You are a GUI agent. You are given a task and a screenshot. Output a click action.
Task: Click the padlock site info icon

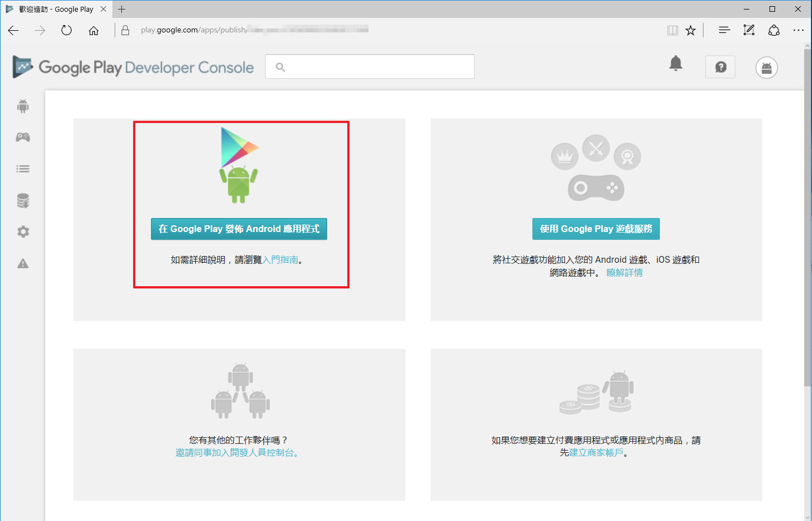coord(125,30)
